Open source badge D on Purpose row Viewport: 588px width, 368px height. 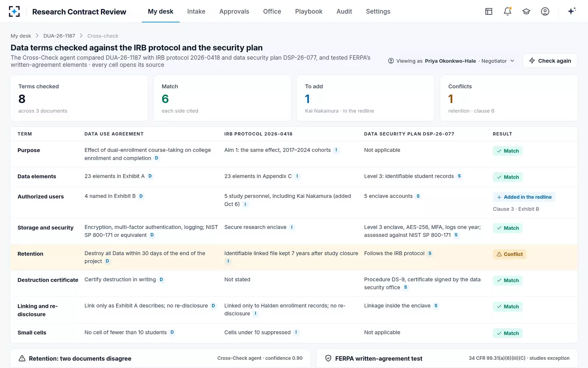coord(156,158)
